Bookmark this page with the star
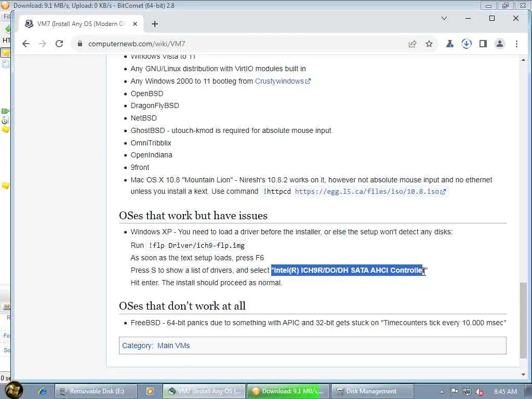The height and width of the screenshot is (399, 532). 429,44
